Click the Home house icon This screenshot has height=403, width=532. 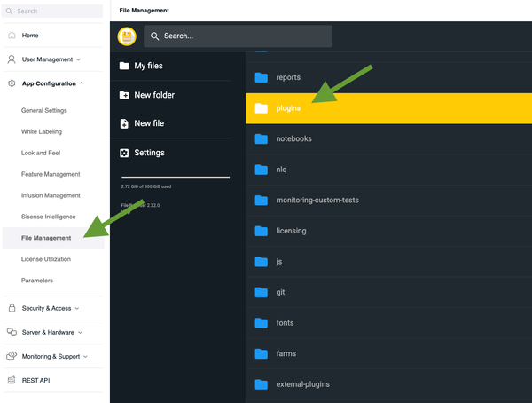tap(12, 35)
